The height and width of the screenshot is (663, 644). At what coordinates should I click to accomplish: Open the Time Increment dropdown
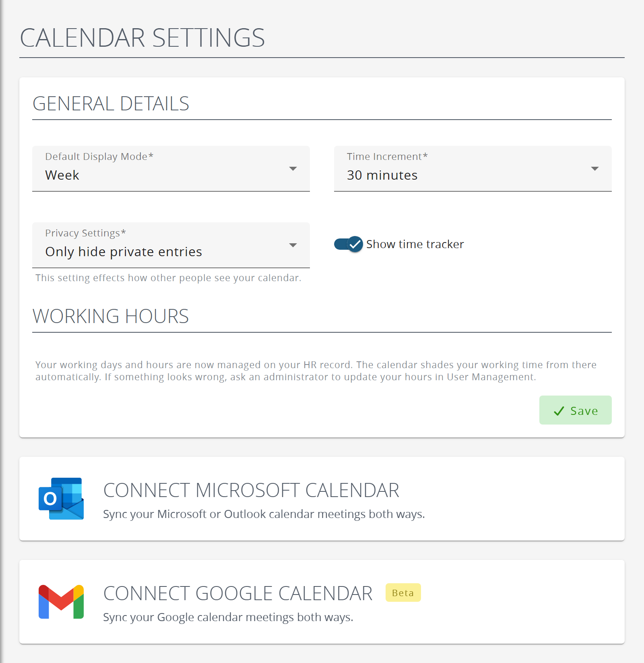pos(473,168)
